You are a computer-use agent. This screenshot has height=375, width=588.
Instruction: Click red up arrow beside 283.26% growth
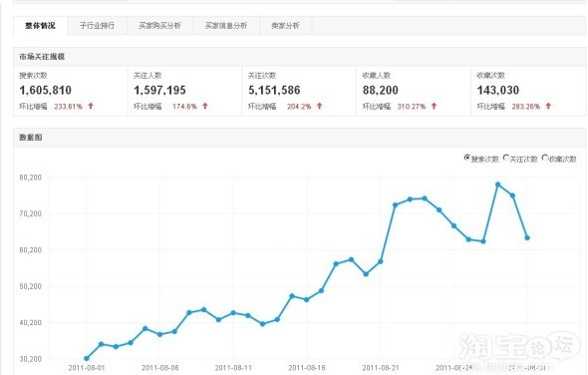548,107
